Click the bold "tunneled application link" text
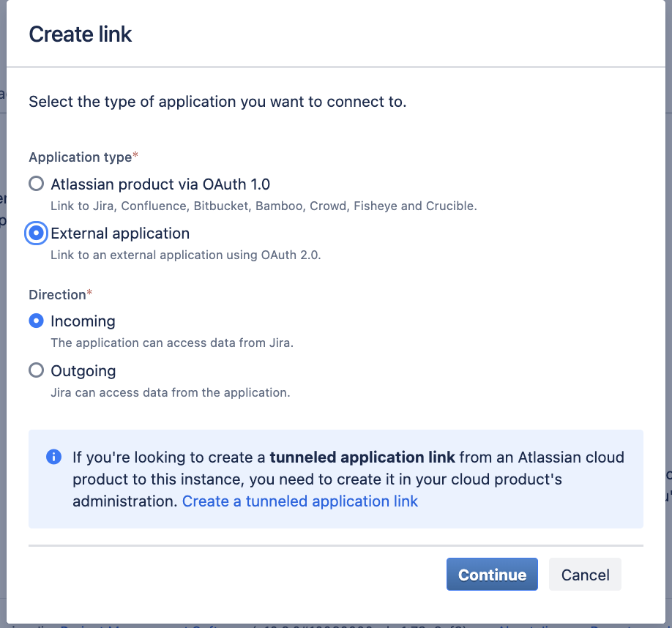The width and height of the screenshot is (672, 628). pos(362,457)
